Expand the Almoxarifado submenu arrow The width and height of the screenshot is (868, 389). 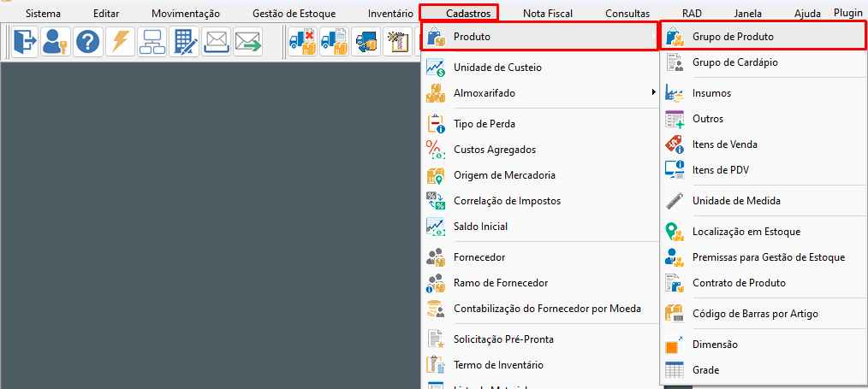click(654, 93)
